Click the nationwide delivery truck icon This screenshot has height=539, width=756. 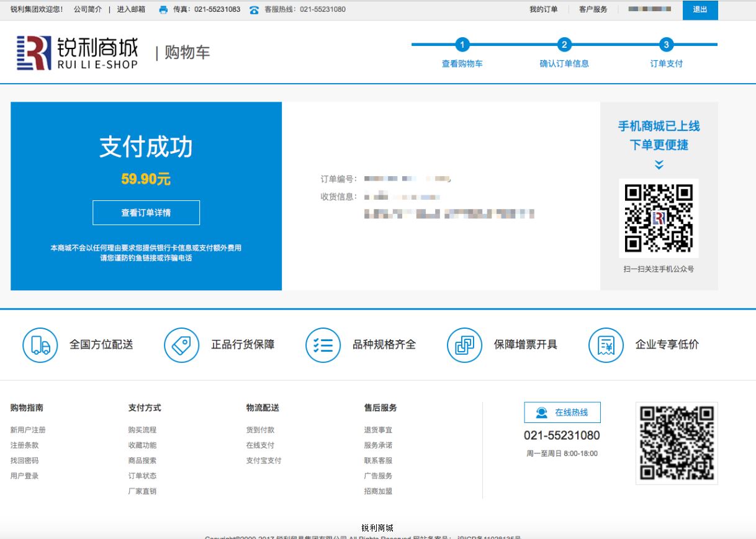[x=40, y=345]
